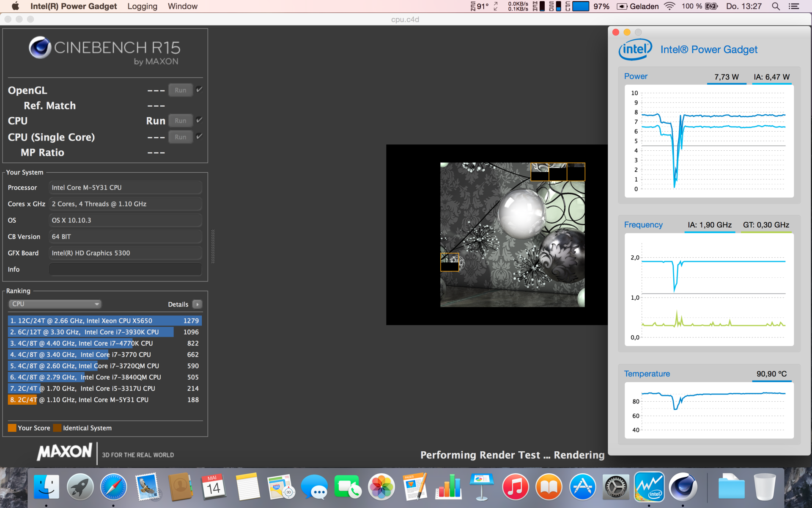The width and height of the screenshot is (812, 508).
Task: Open iTunes from the dock
Action: click(515, 487)
